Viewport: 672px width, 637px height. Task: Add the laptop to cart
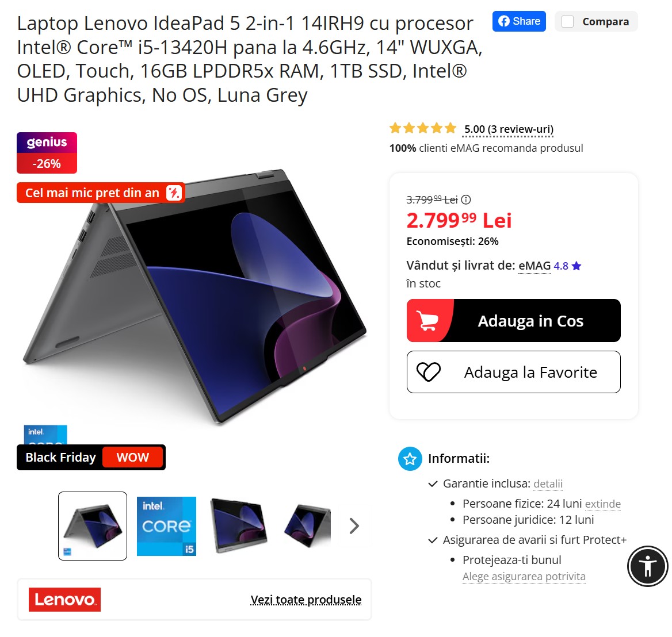pos(513,320)
